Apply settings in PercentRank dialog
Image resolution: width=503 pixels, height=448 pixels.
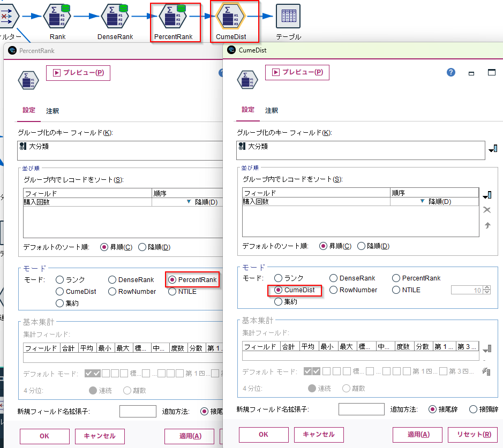point(189,436)
